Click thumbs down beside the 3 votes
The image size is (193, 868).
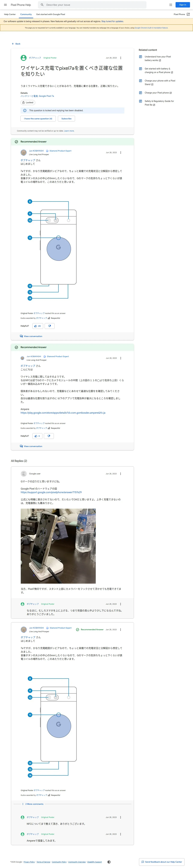pyautogui.click(x=49, y=436)
